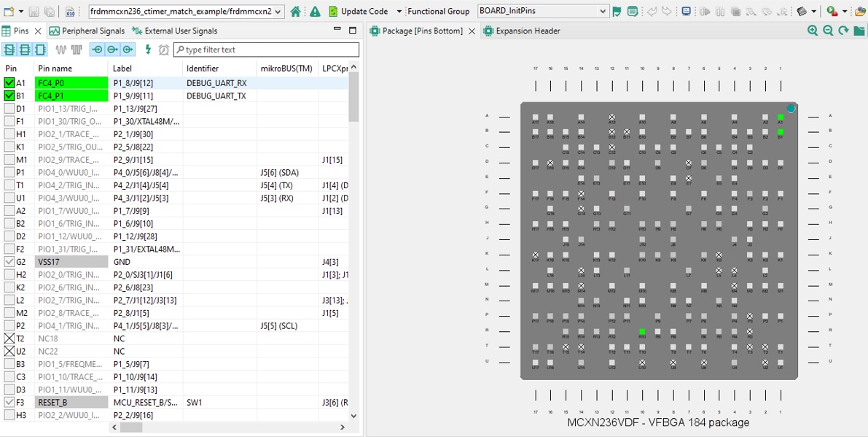
Task: Open the Update Code dropdown arrow
Action: click(x=399, y=12)
